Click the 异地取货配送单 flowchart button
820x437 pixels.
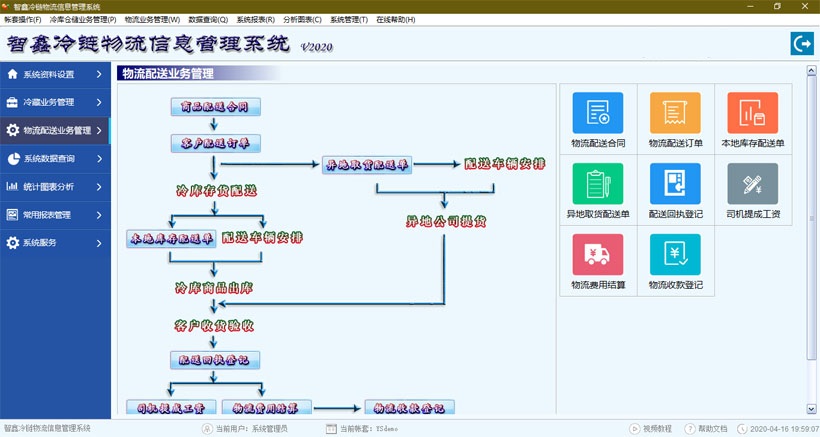click(x=367, y=165)
